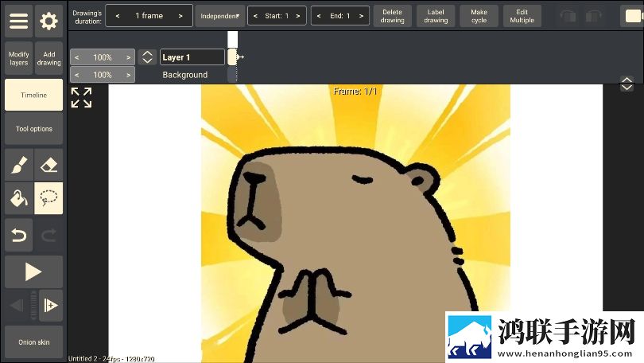Screen dimensions: 644x363
Task: Open Tool options panel
Action: tap(33, 129)
